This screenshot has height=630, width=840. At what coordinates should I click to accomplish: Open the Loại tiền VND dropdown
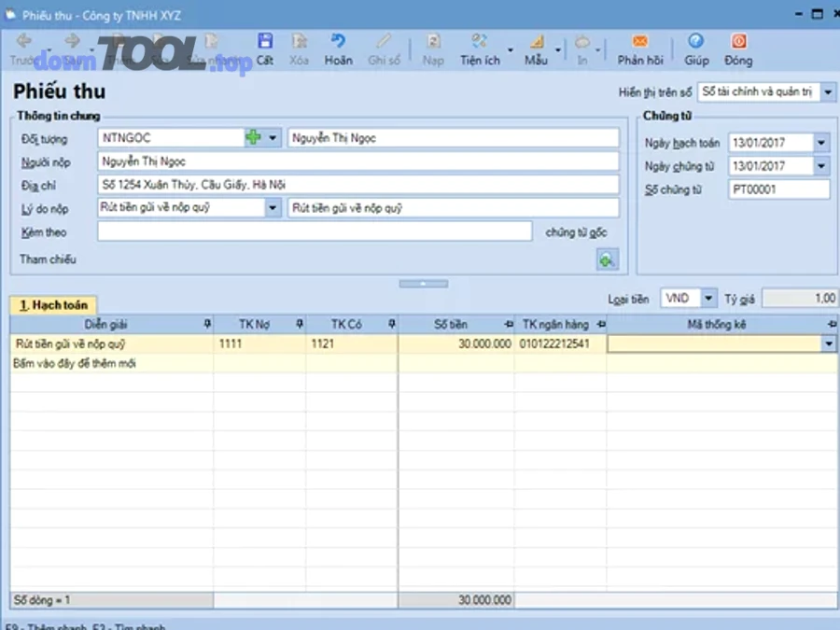coord(708,299)
